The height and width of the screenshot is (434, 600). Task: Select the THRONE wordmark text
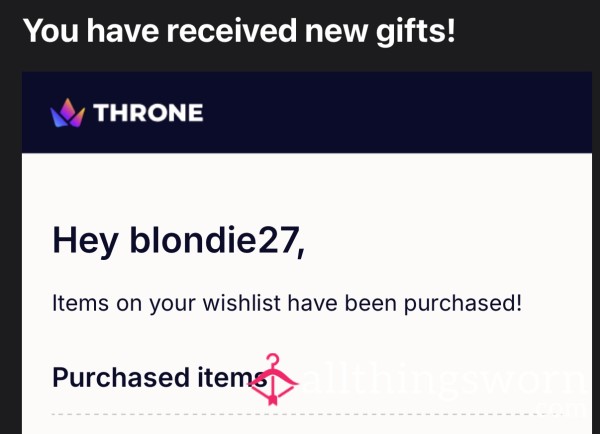(148, 113)
